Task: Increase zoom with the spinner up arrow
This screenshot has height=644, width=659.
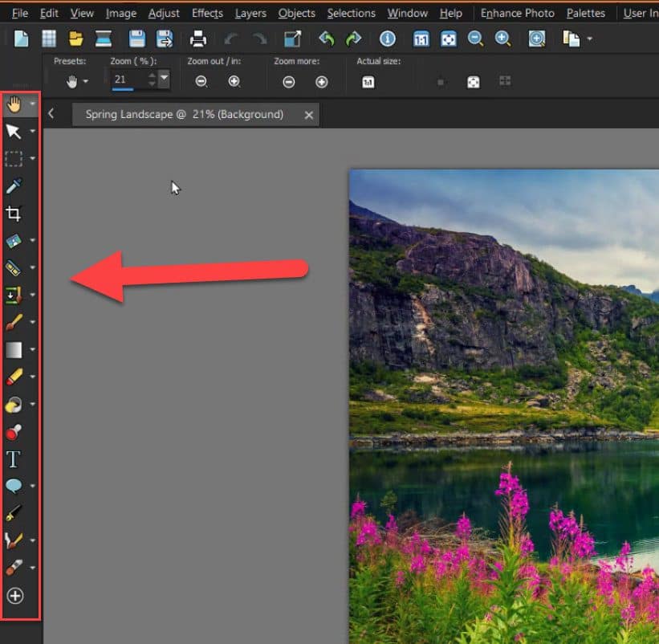Action: [x=152, y=76]
